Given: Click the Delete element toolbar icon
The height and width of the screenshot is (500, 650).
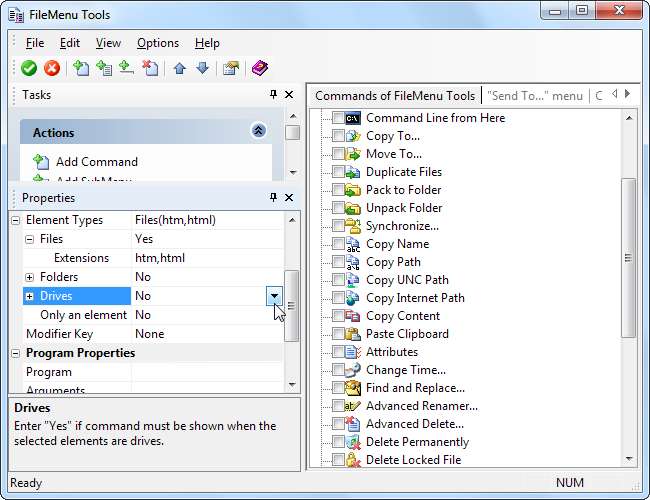Looking at the screenshot, I should tap(150, 68).
